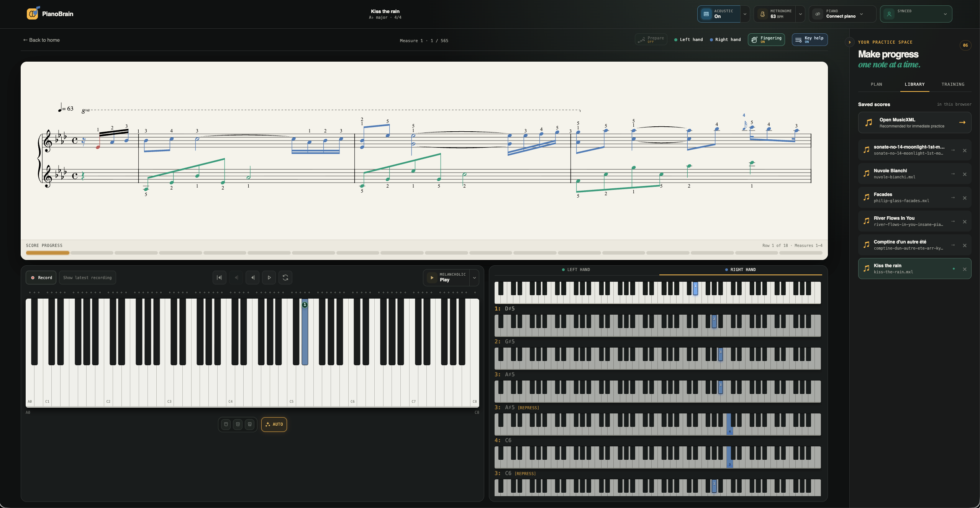This screenshot has width=980, height=508.
Task: Toggle the Fingering option
Action: (x=766, y=39)
